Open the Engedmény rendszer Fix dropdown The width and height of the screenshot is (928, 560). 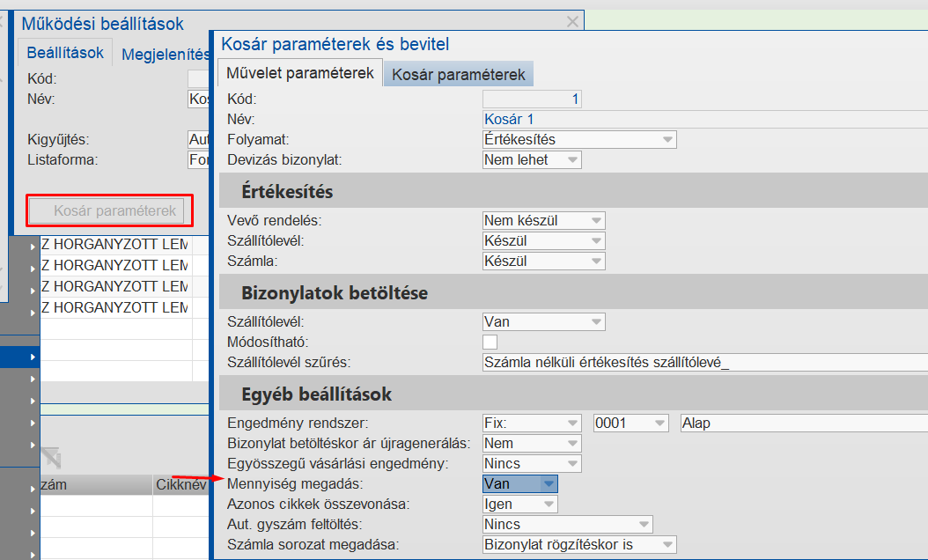(x=532, y=424)
